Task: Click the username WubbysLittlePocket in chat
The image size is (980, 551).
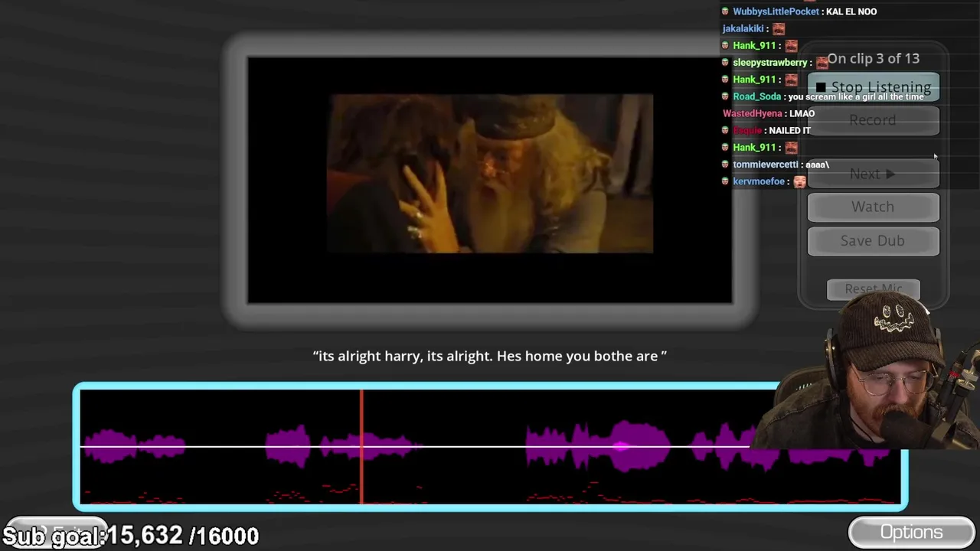Action: click(x=776, y=11)
